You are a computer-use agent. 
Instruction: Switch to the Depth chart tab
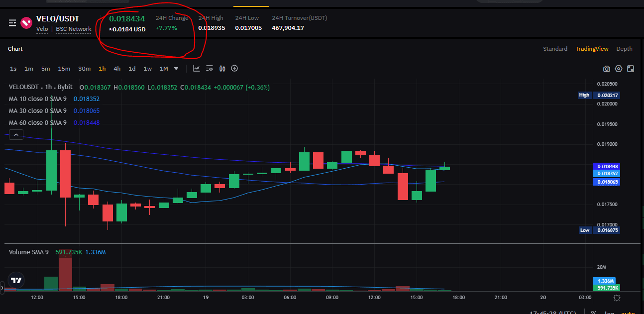point(624,49)
